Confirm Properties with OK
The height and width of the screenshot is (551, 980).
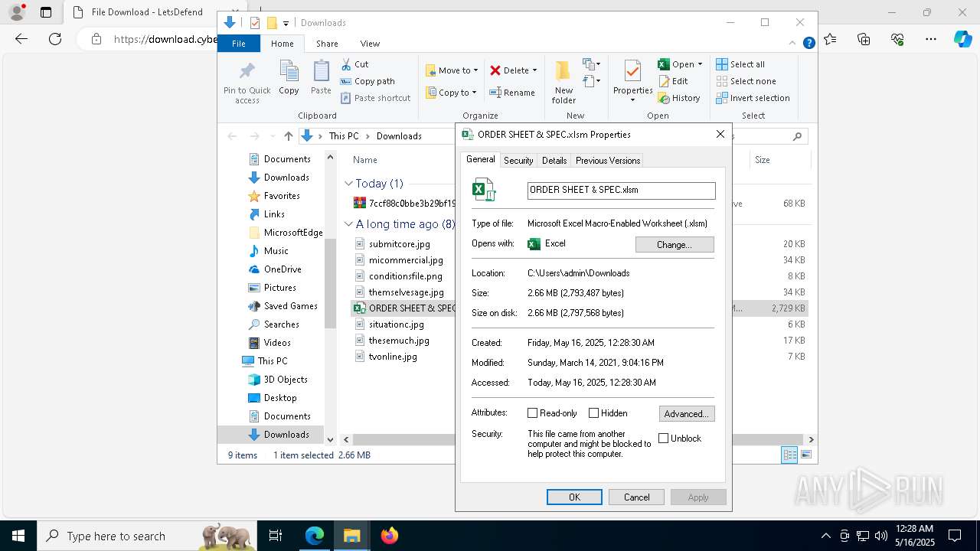574,497
